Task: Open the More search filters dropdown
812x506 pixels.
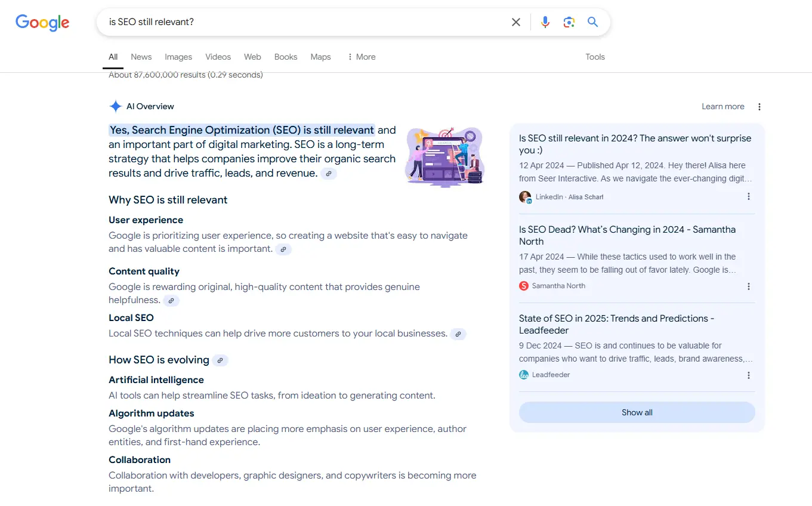Action: coord(361,57)
